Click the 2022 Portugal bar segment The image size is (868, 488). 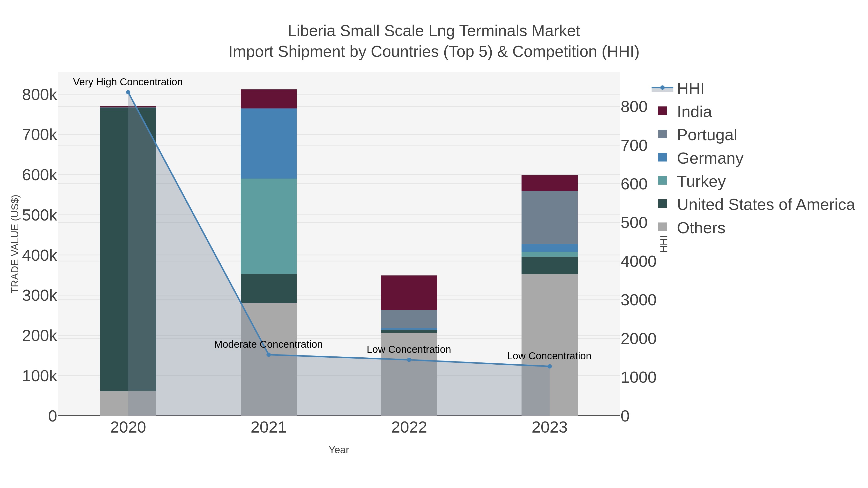409,319
